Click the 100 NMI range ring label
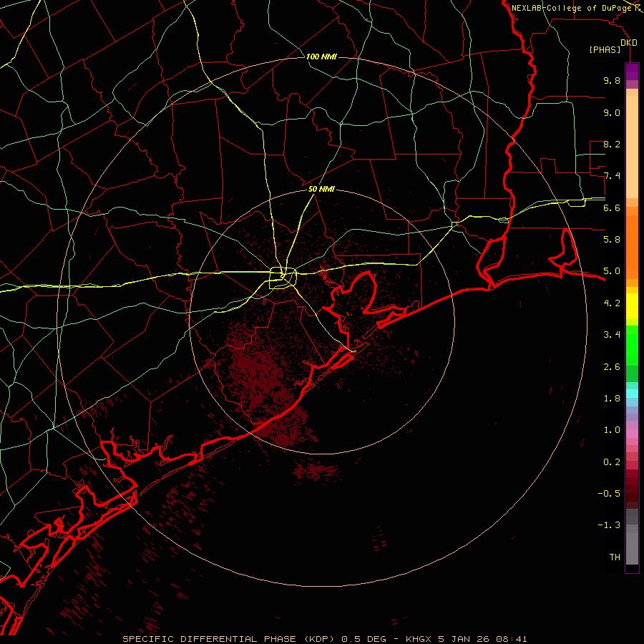644x644 pixels. [x=321, y=57]
